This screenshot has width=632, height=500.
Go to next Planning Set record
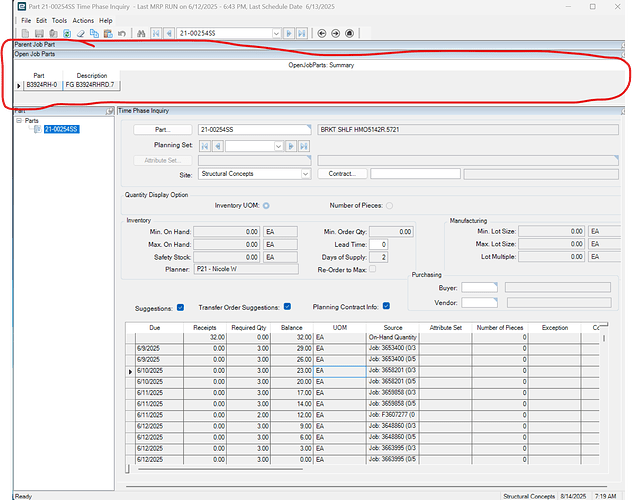pyautogui.click(x=291, y=146)
